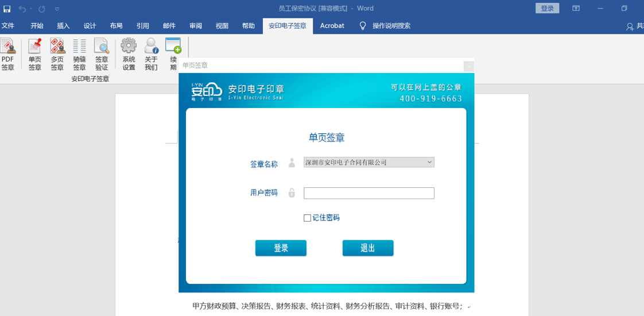Open the 邮件 tab
This screenshot has height=316, width=644.
169,26
